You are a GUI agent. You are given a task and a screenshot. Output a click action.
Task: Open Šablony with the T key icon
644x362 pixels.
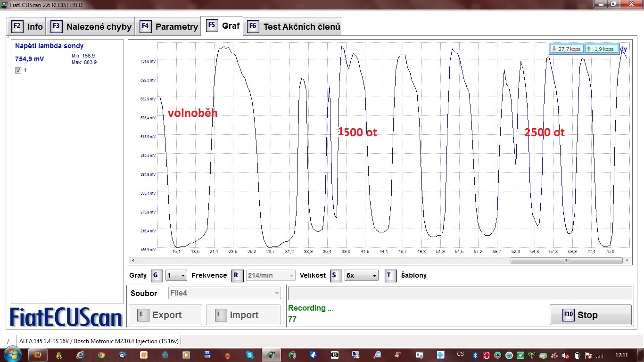(390, 276)
